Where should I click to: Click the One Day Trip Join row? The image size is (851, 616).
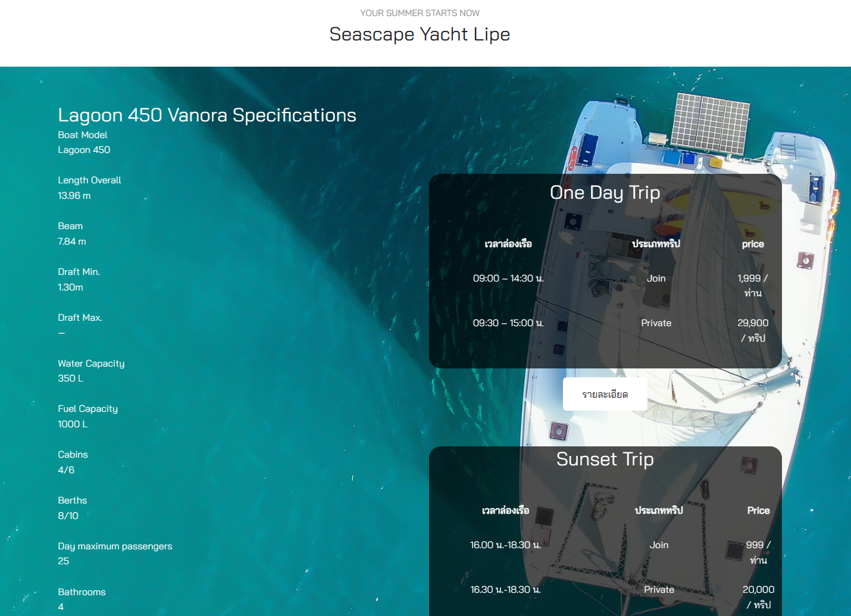click(605, 286)
